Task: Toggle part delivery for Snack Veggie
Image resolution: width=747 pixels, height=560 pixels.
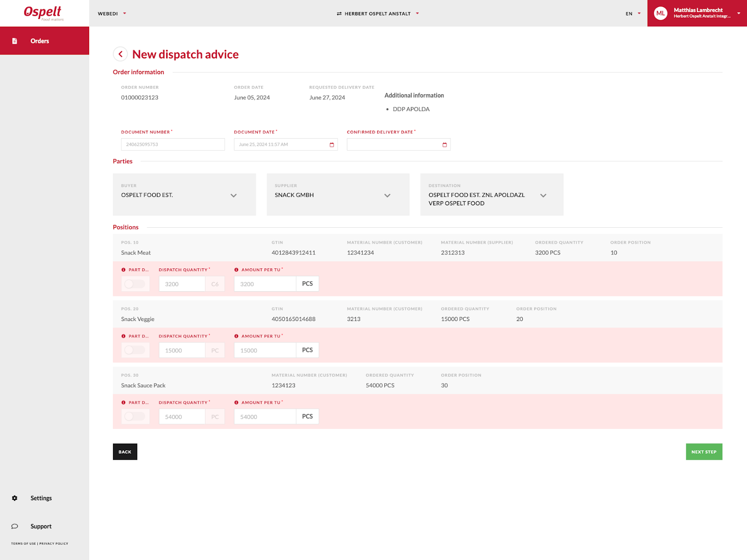Action: [x=135, y=350]
